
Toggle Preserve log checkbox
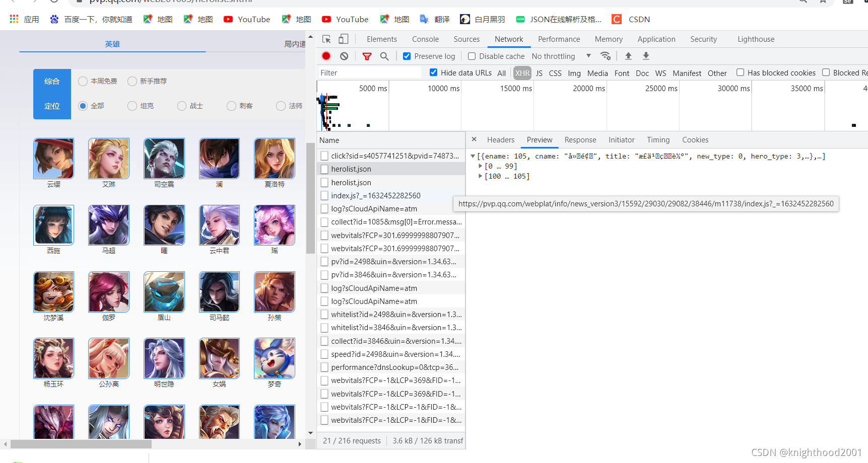pos(407,56)
